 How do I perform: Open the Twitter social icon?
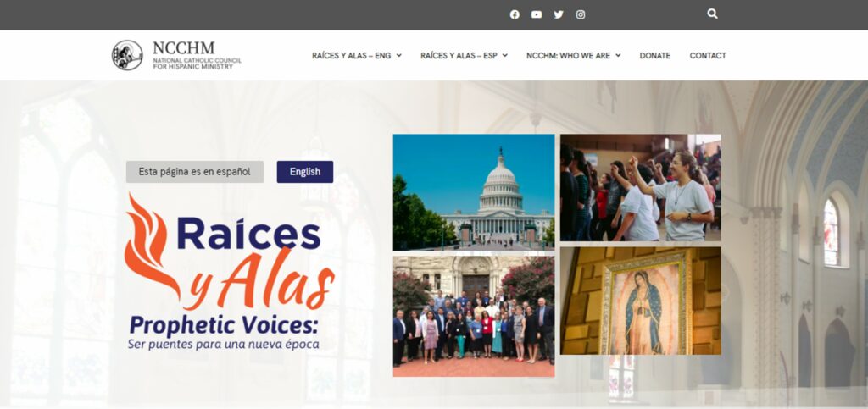coord(559,14)
